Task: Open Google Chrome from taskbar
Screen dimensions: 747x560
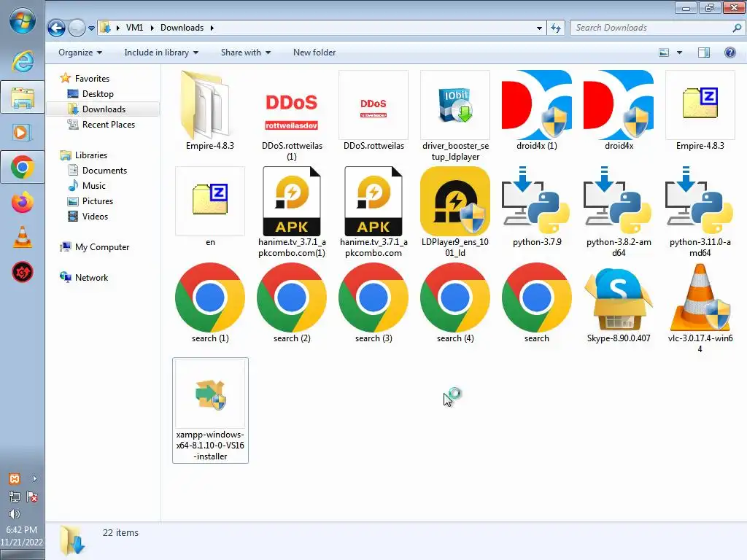Action: [23, 167]
